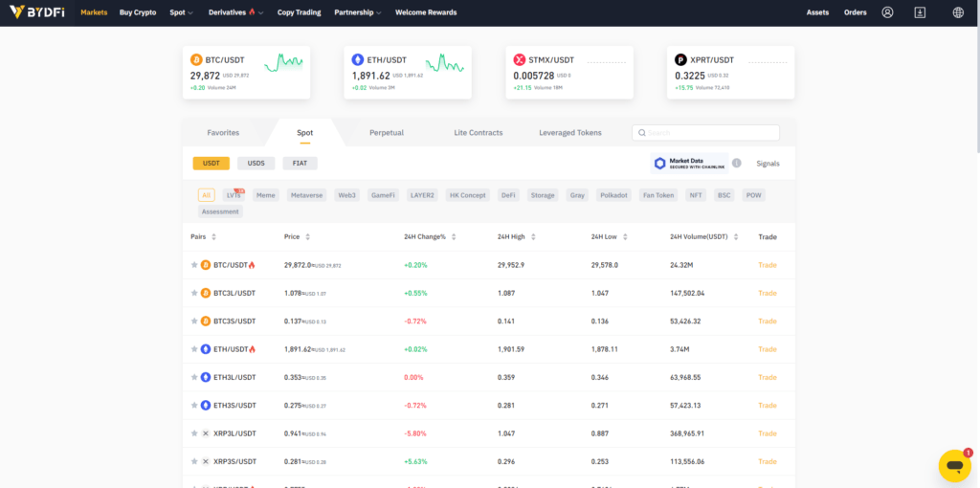980x488 pixels.
Task: Filter by DeFi category
Action: [x=508, y=195]
